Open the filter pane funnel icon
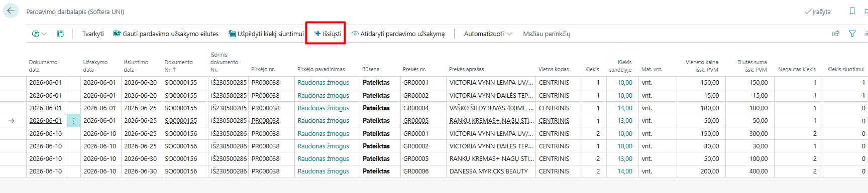 tap(852, 34)
